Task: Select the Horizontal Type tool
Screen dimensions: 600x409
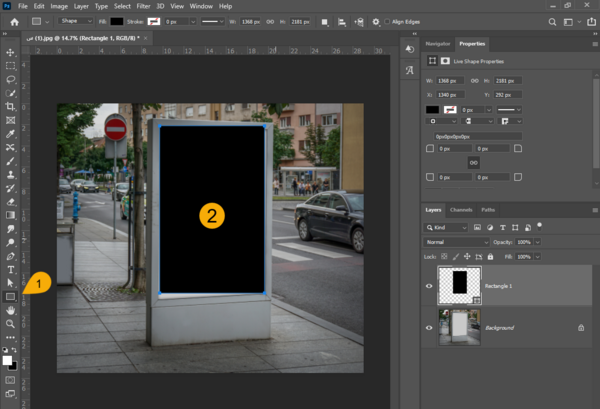Action: [x=10, y=270]
